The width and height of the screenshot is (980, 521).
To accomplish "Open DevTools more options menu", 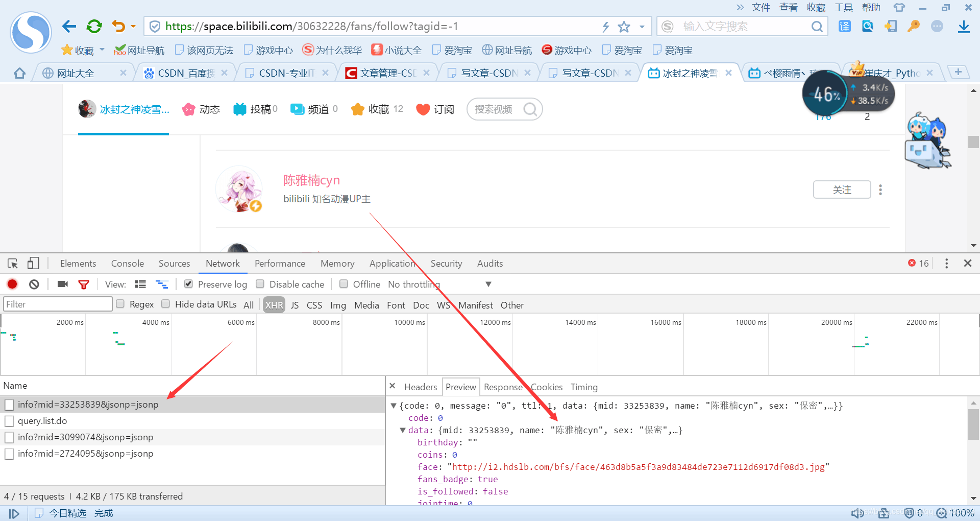I will (946, 264).
